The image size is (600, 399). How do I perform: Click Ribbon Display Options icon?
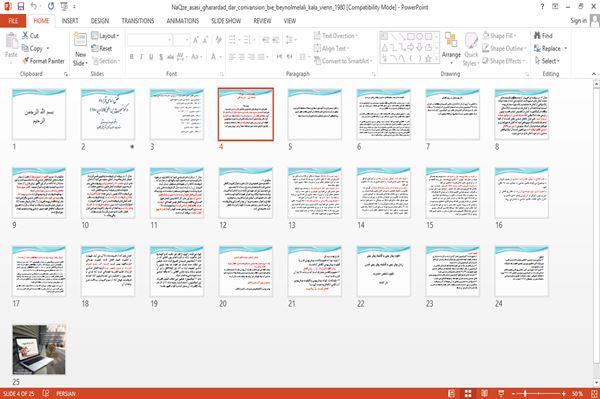coord(555,7)
